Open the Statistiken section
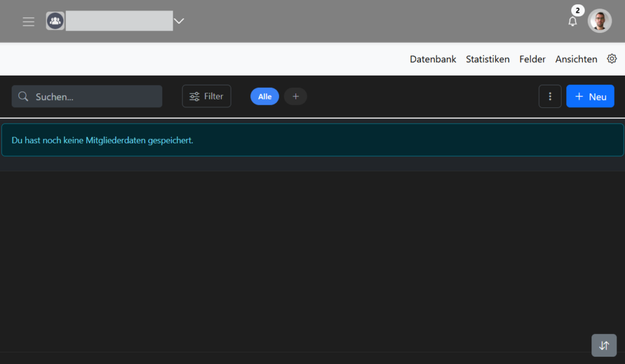Viewport: 625px width, 364px height. click(487, 59)
